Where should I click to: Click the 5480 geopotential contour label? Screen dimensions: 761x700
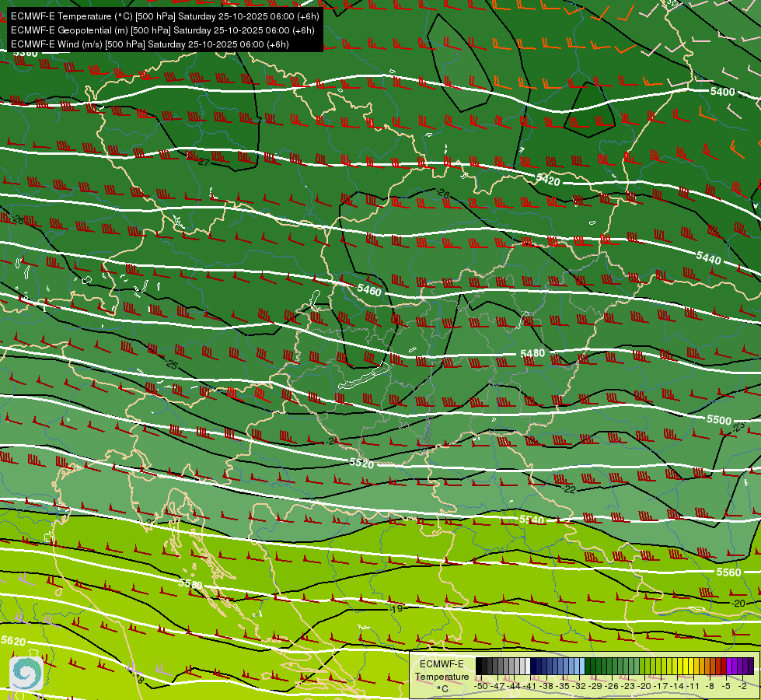(532, 353)
